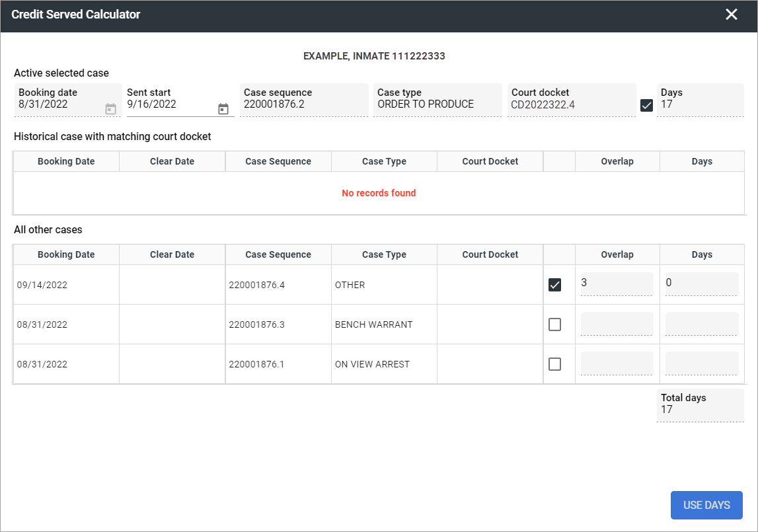Viewport: 758px width, 532px height.
Task: Click the inmate name EXAMPLE, INMATE 111222333
Action: click(x=373, y=56)
